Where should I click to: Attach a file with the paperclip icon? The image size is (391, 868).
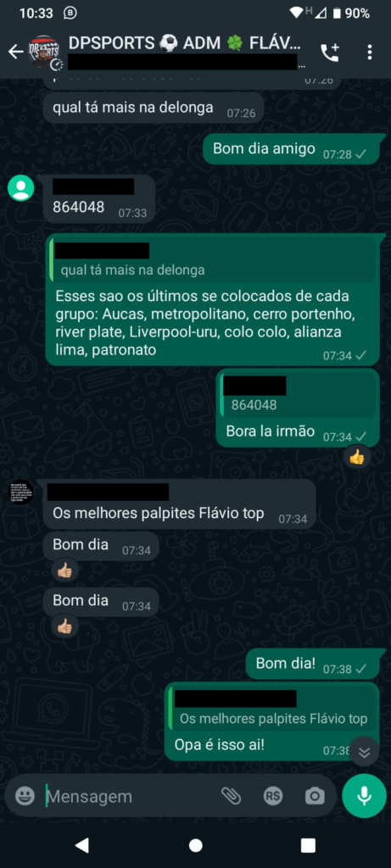[231, 796]
